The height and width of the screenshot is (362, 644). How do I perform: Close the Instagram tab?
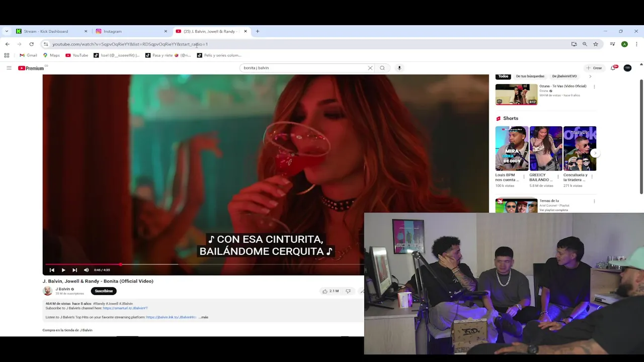pos(166,31)
